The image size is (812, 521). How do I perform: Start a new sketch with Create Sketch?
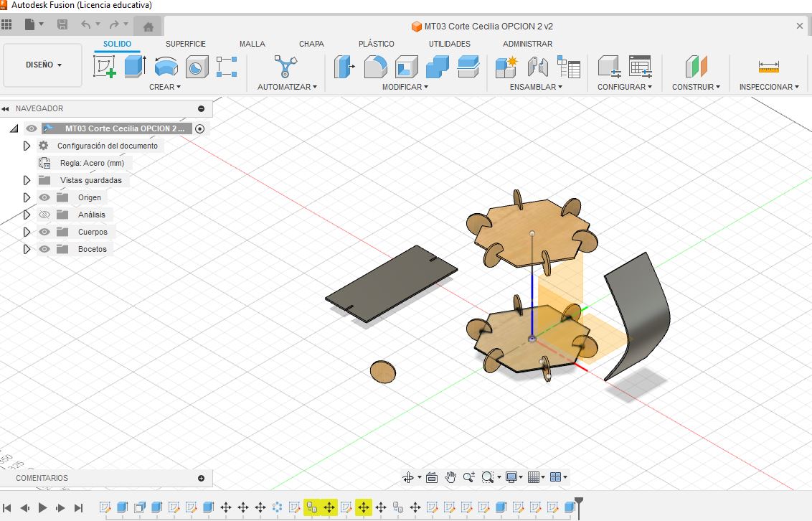[104, 67]
